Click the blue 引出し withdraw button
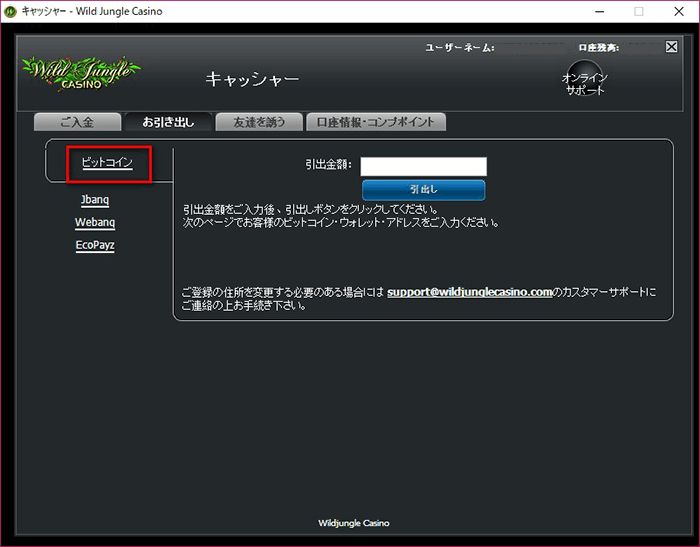The width and height of the screenshot is (700, 547). point(423,190)
